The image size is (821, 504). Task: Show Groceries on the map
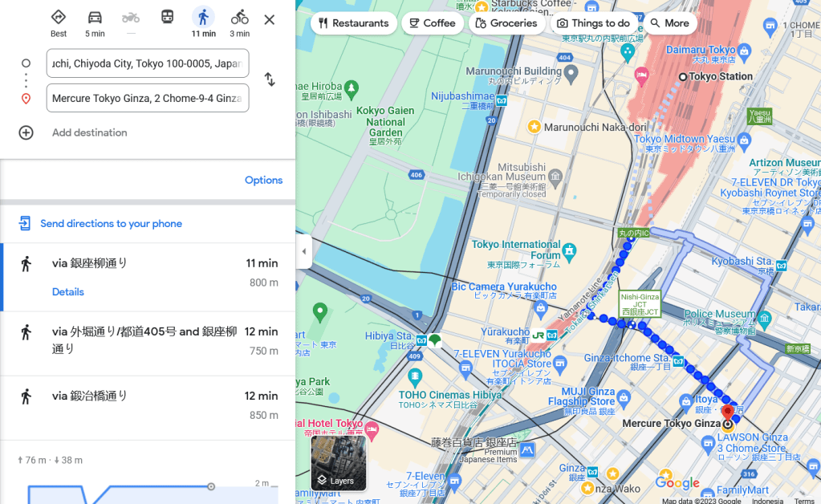point(506,23)
